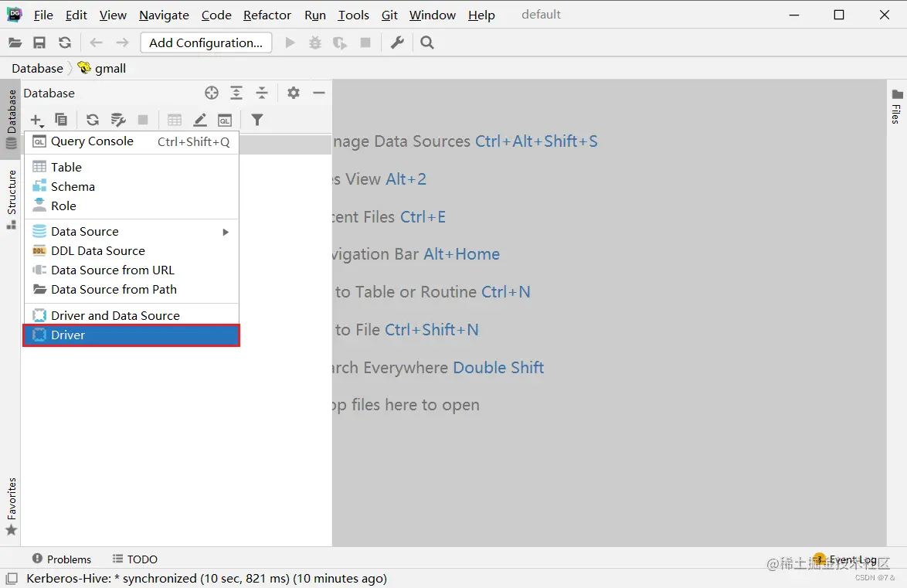
Task: Choose Data Source from URL entry
Action: coord(132,270)
